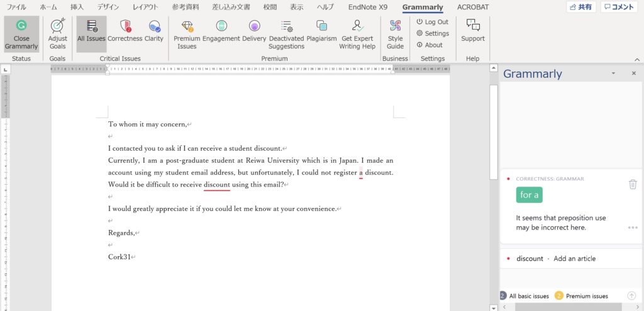The height and width of the screenshot is (311, 644).
Task: Switch to the 表示 tab
Action: click(x=297, y=7)
